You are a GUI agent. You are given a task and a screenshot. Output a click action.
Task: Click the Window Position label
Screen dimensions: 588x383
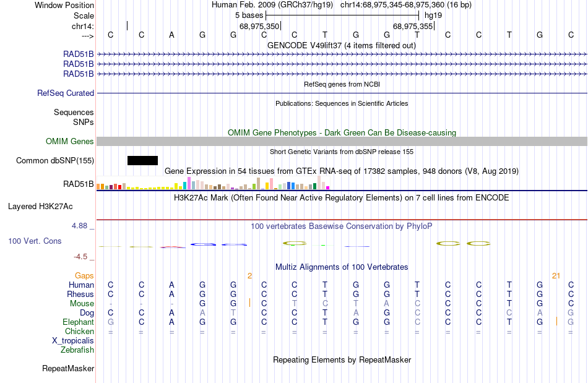(x=64, y=5)
